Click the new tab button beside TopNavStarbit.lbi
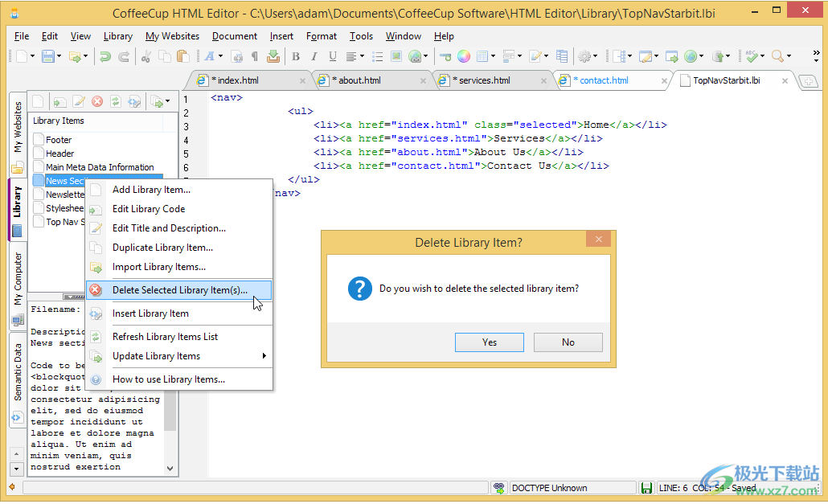Screen dimensions: 828x504 coord(809,81)
